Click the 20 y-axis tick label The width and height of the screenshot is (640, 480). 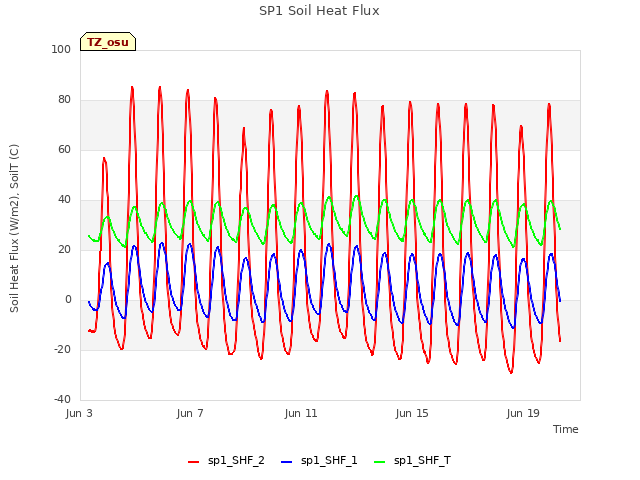[x=64, y=249]
